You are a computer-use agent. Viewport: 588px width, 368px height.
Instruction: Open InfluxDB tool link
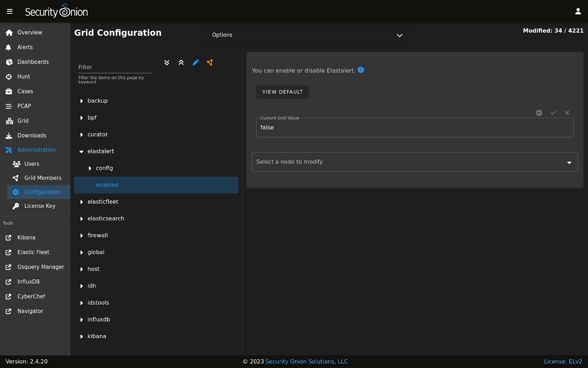pos(35,282)
